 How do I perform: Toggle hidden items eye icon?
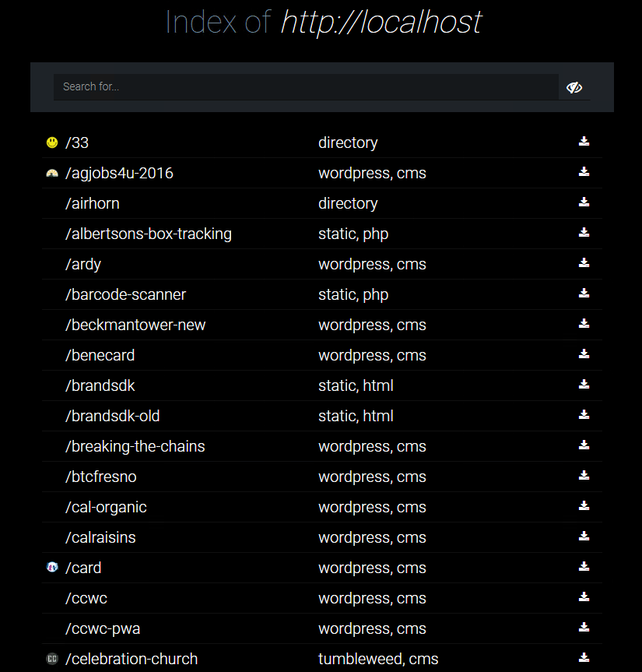(x=574, y=87)
